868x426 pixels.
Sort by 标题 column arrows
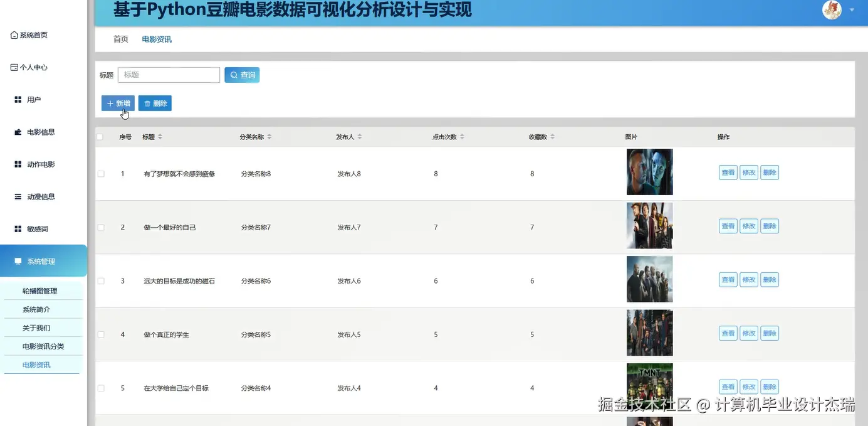pyautogui.click(x=160, y=137)
